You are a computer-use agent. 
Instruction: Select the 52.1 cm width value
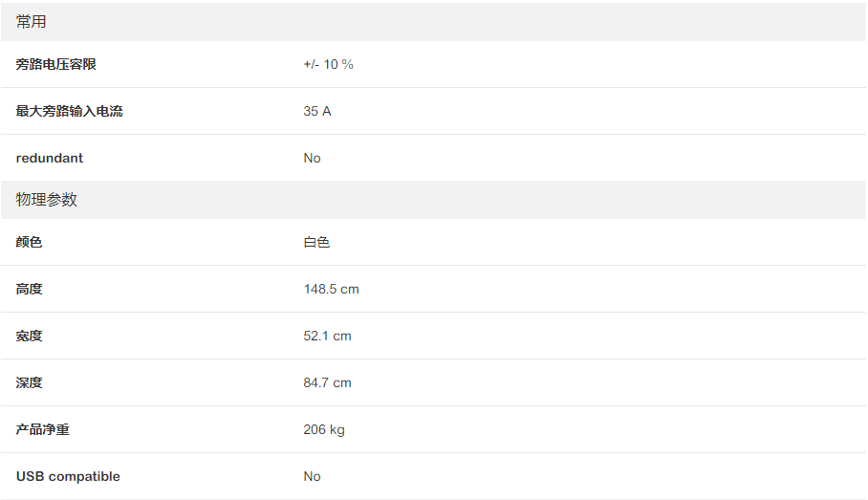tap(327, 336)
